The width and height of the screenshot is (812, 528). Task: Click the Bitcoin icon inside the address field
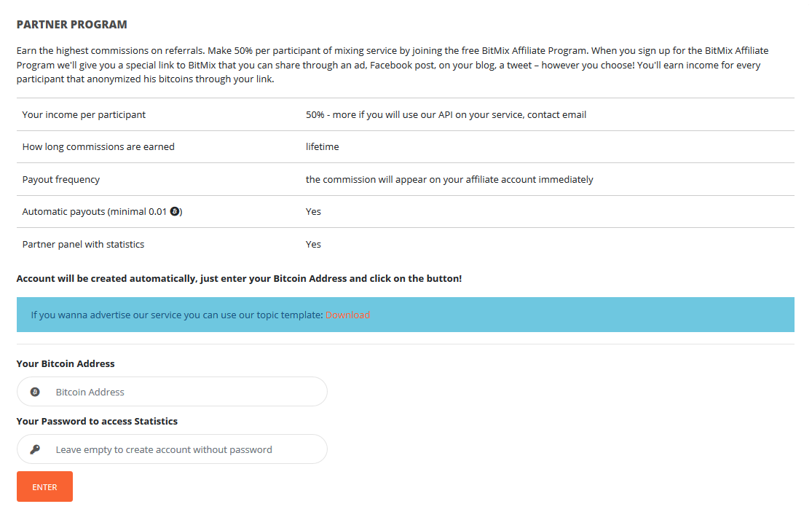(35, 392)
